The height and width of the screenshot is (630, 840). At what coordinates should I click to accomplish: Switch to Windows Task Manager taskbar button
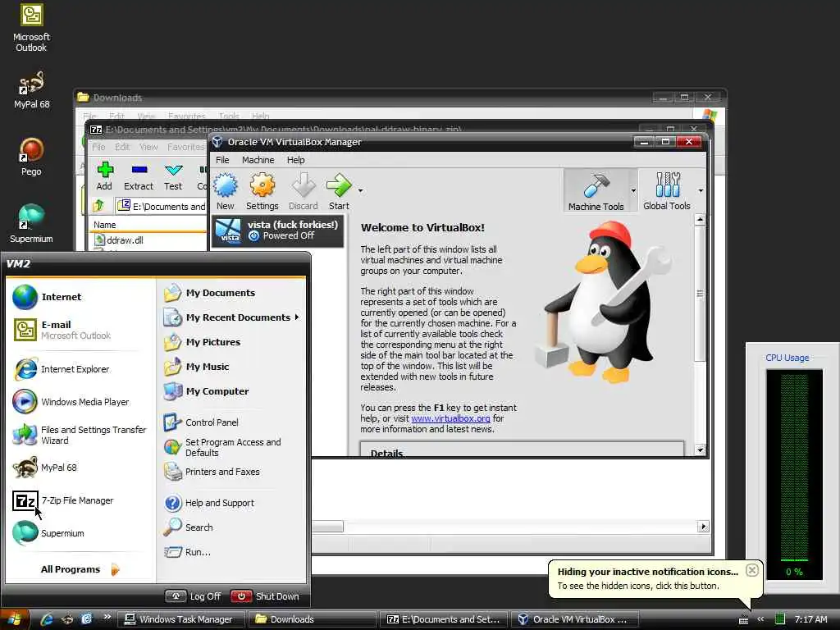click(x=182, y=619)
